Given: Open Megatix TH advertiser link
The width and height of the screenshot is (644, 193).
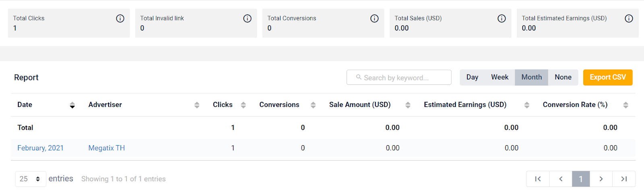Looking at the screenshot, I should [107, 148].
